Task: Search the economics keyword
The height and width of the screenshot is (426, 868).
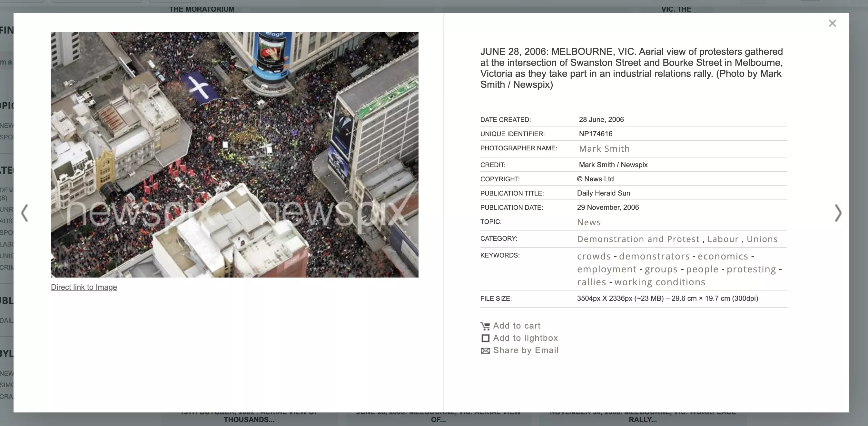Action: pyautogui.click(x=723, y=256)
